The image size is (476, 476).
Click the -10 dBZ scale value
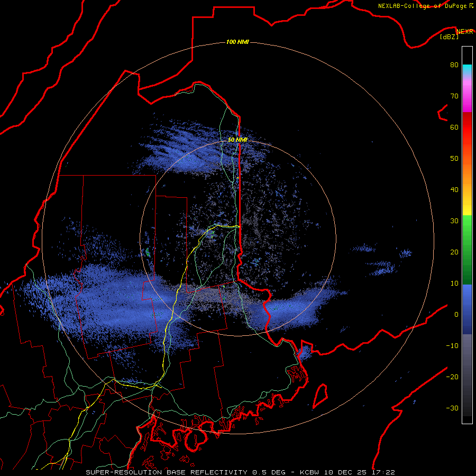(452, 346)
